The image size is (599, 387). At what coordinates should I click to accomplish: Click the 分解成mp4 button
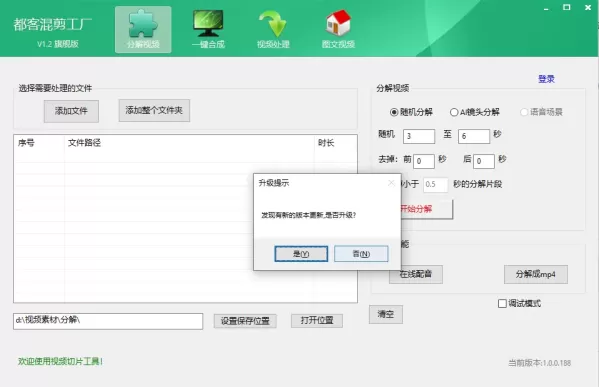tap(536, 274)
